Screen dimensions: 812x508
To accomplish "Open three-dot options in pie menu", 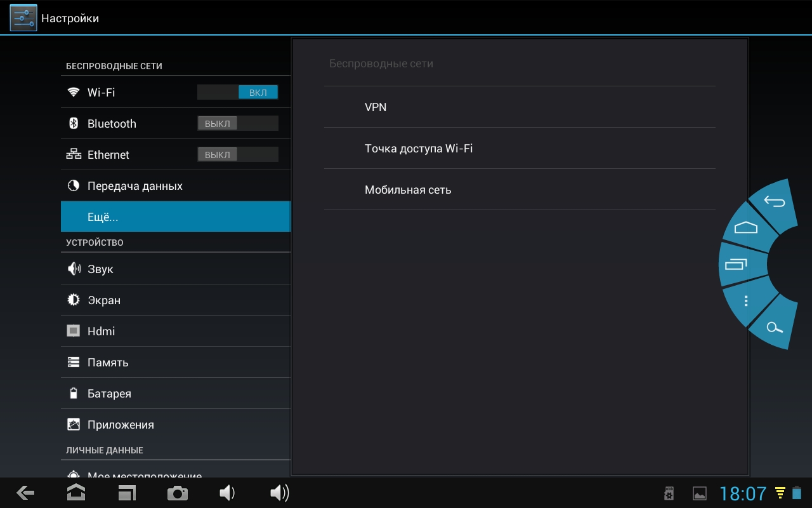I will pos(746,301).
